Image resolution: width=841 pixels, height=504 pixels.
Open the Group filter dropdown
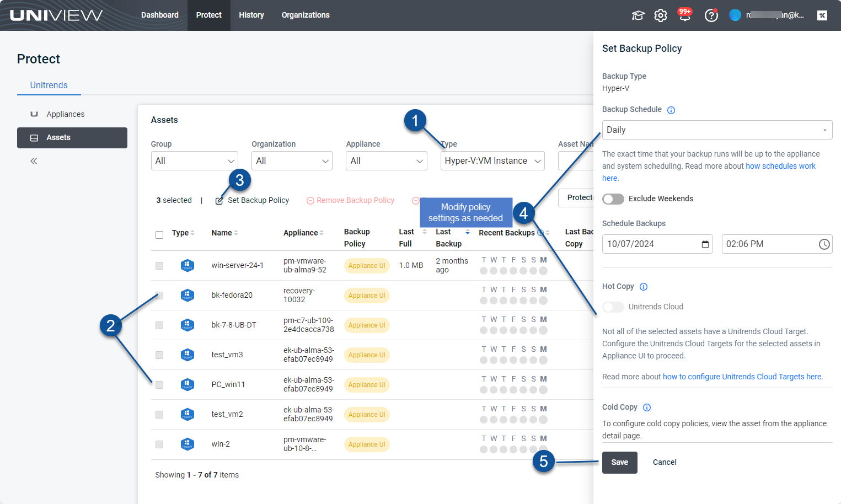195,161
